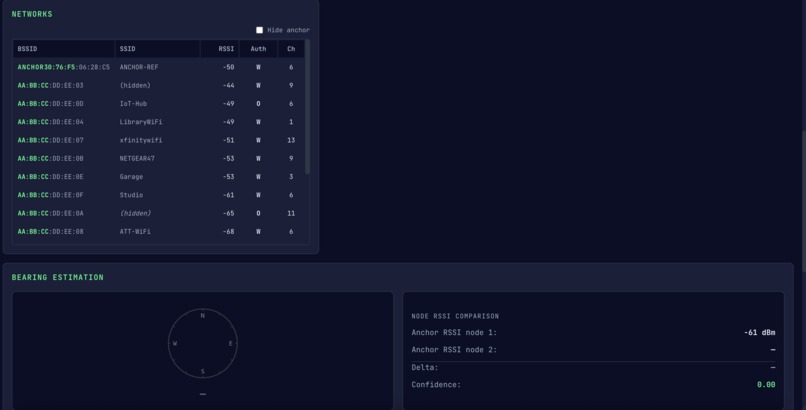Click the BEARING ESTIMATION heading
Screen dimensions: 806x410
pos(58,277)
